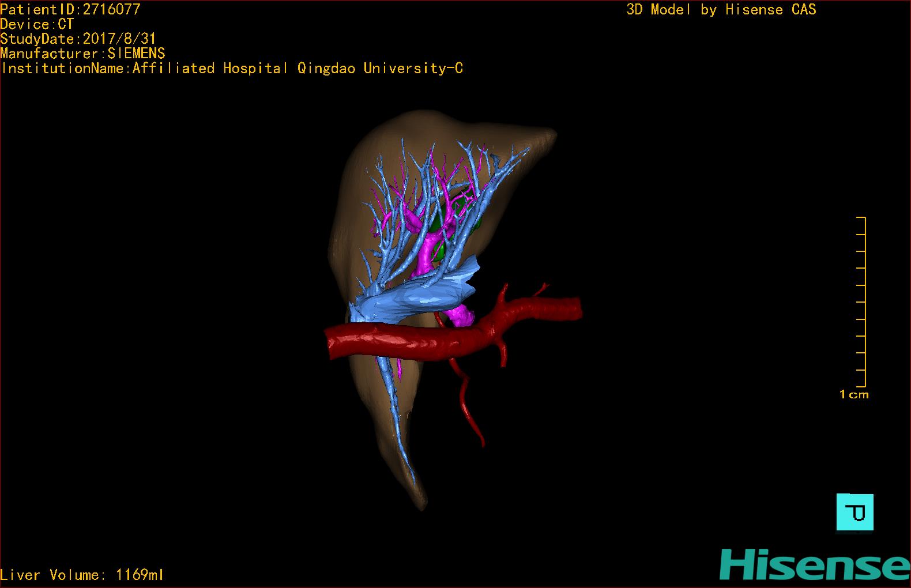Click the Liver Volume: 1169ml readout
911x588 pixels.
[82, 575]
